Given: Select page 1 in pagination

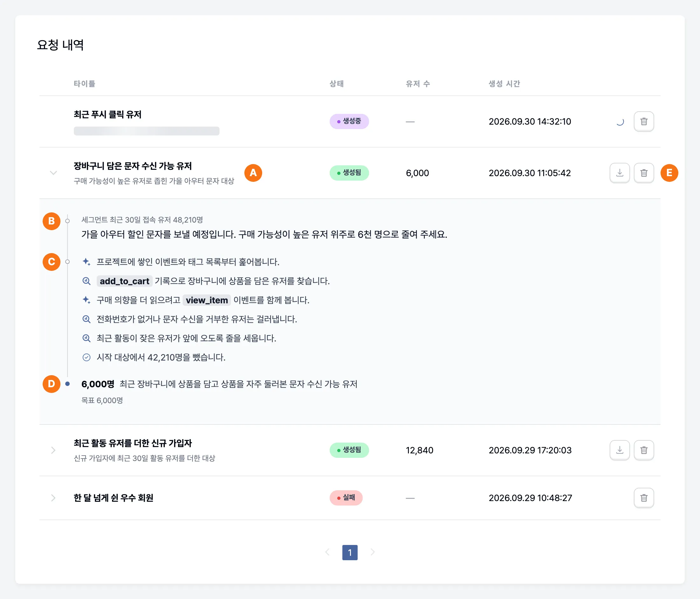Looking at the screenshot, I should coord(350,552).
